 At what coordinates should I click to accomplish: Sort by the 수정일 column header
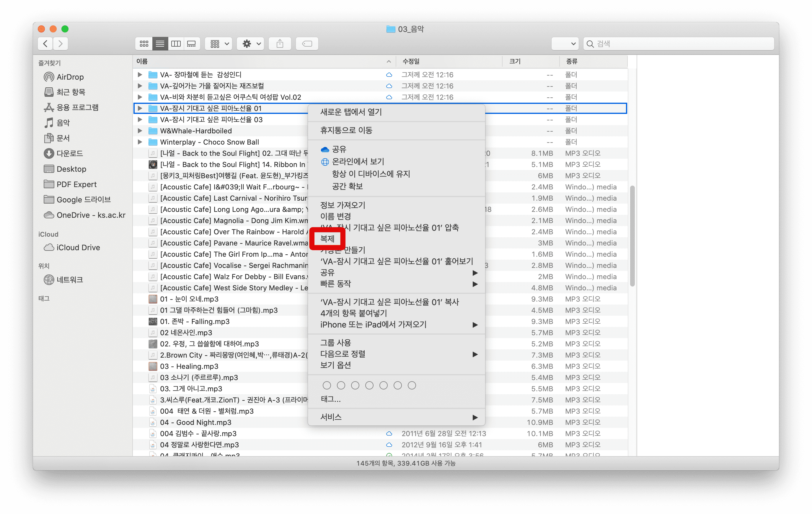coord(411,61)
